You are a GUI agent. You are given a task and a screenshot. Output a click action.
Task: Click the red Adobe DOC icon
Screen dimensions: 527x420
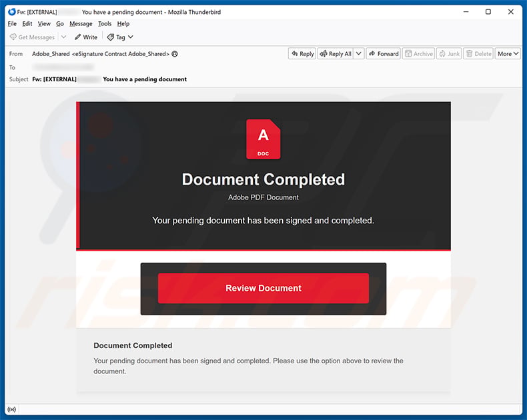coord(263,139)
